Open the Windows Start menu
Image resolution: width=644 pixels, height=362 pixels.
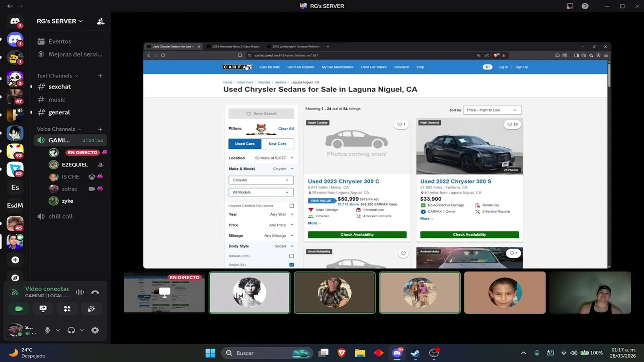pyautogui.click(x=210, y=353)
